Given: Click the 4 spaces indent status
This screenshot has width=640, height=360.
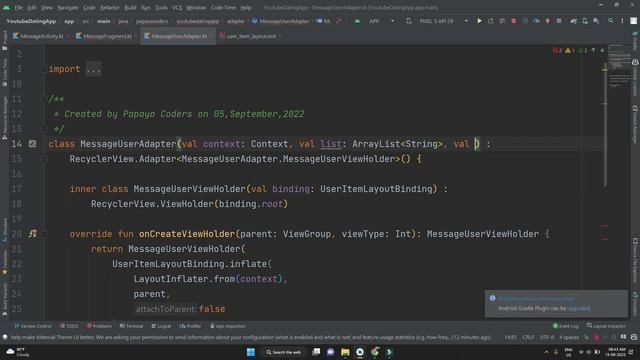Looking at the screenshot, I should (569, 337).
